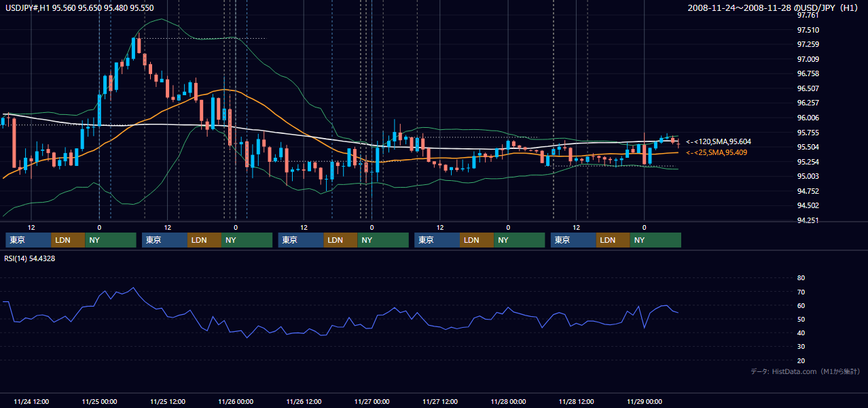Select the 11/29 00:00 date label

coord(644,401)
